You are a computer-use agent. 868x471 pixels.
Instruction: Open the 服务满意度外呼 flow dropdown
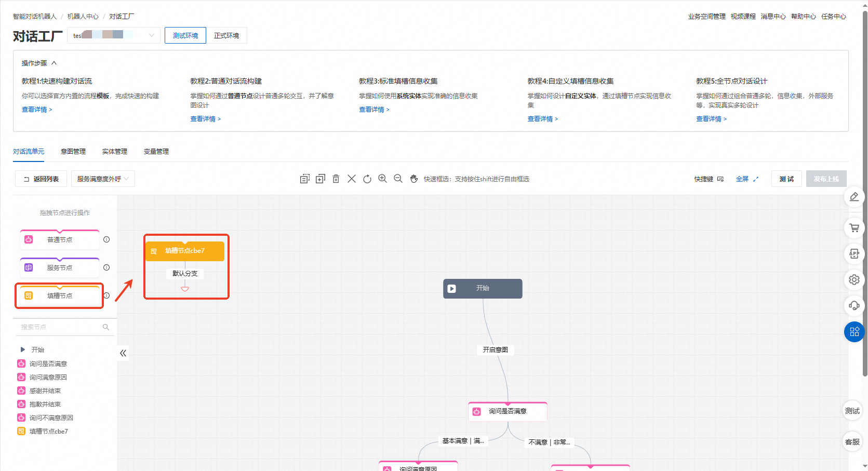[103, 179]
